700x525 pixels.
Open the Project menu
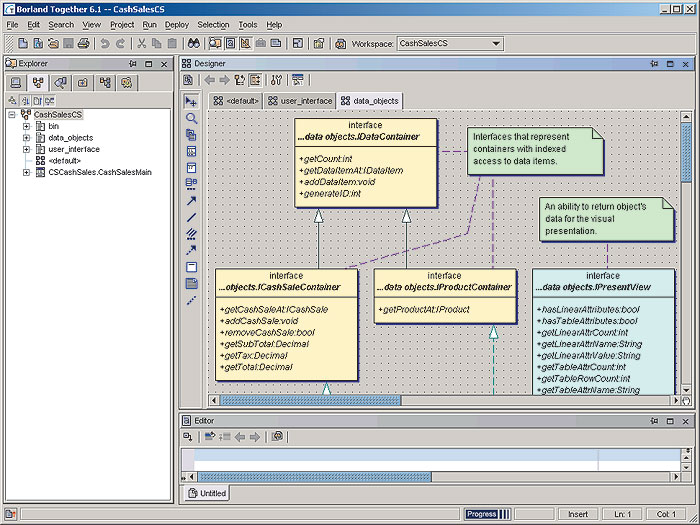(x=122, y=25)
